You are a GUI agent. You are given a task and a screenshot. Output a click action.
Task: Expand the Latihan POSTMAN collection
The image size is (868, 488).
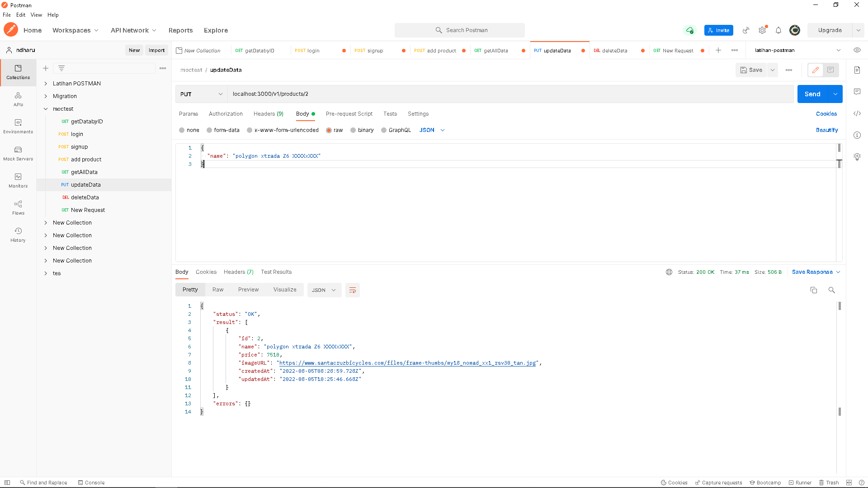[46, 84]
